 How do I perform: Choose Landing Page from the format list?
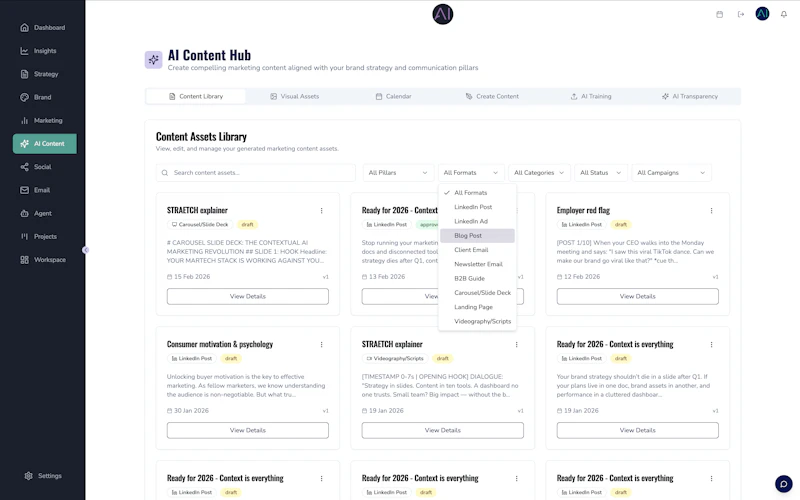coord(477,307)
